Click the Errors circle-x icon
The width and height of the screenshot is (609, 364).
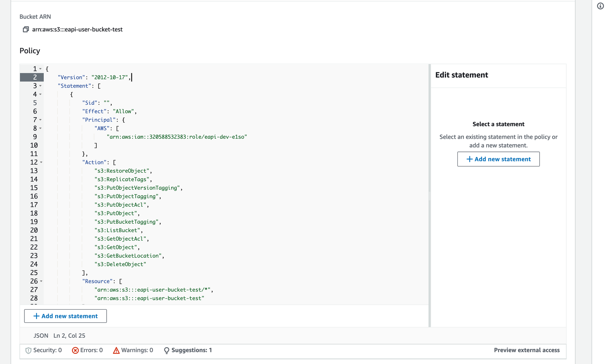(x=75, y=350)
